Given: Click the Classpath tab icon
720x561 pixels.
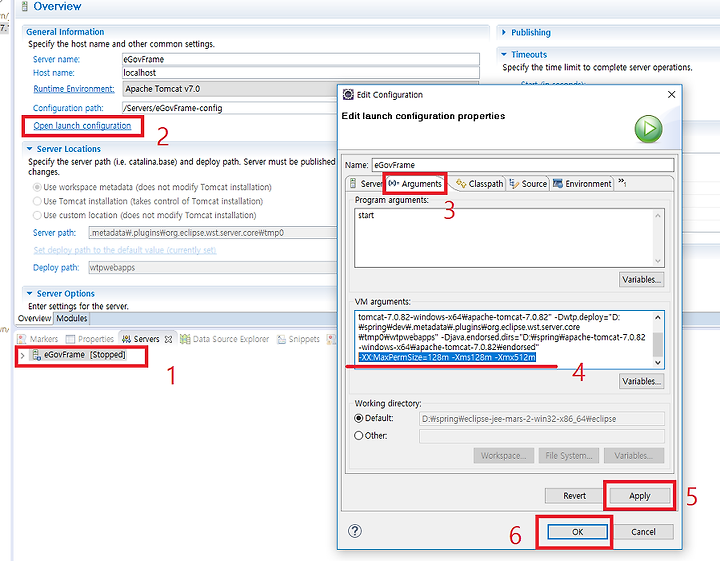Looking at the screenshot, I should click(x=461, y=184).
